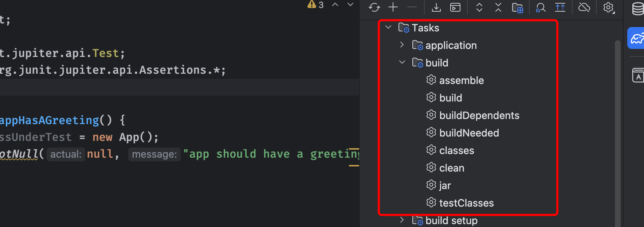Viewport: 644px width, 227px height.
Task: Click the Collapse All arrows icon
Action: click(498, 7)
